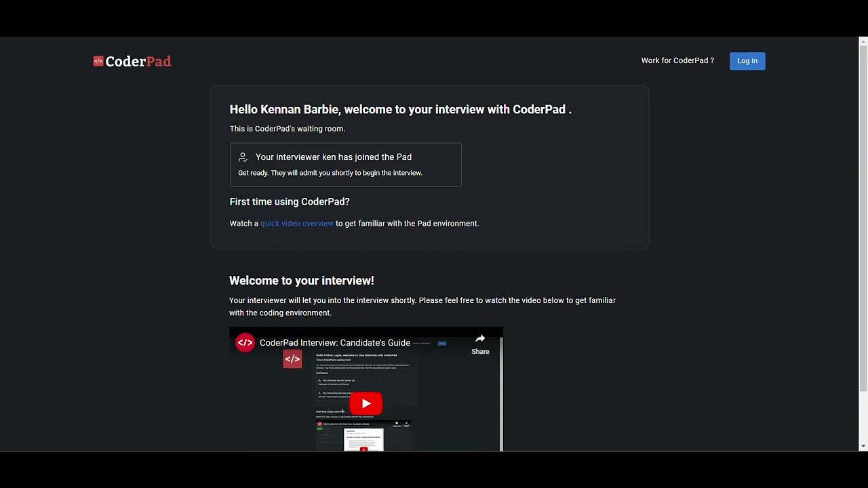
Task: Click the CoderPad logo
Action: tap(132, 61)
